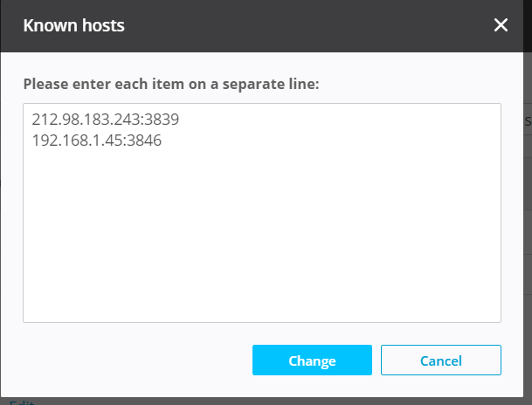532x405 pixels.
Task: Click the colon in the second host entry
Action: pos(126,140)
